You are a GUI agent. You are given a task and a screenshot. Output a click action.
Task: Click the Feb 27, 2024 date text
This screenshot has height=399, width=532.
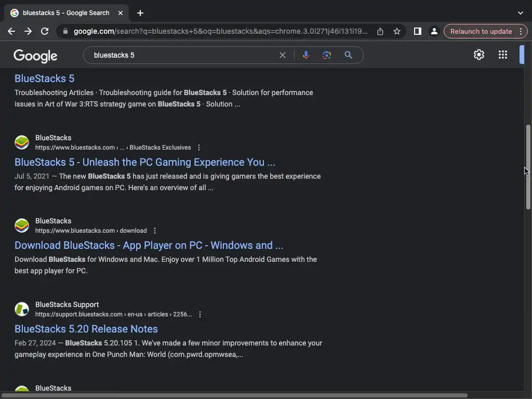pos(35,343)
